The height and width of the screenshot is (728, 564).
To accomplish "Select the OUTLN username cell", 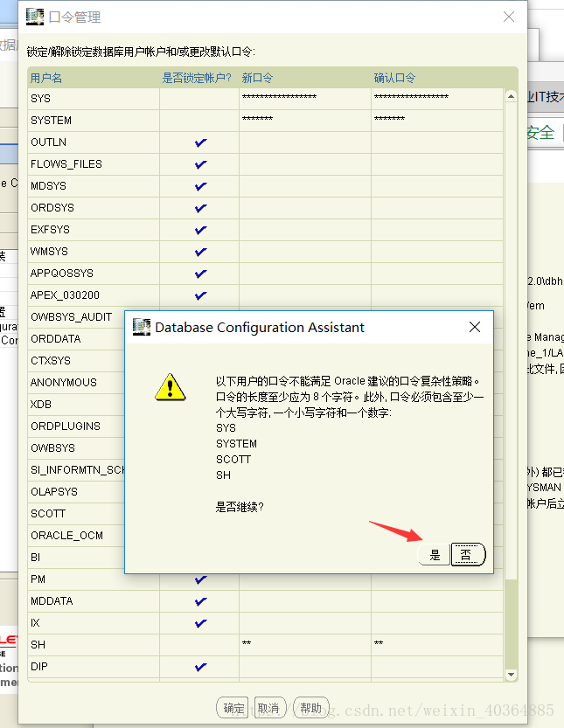I will (94, 142).
